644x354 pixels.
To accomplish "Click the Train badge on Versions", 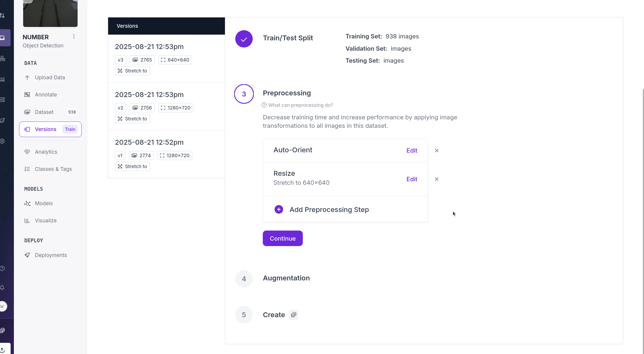I will pos(70,129).
